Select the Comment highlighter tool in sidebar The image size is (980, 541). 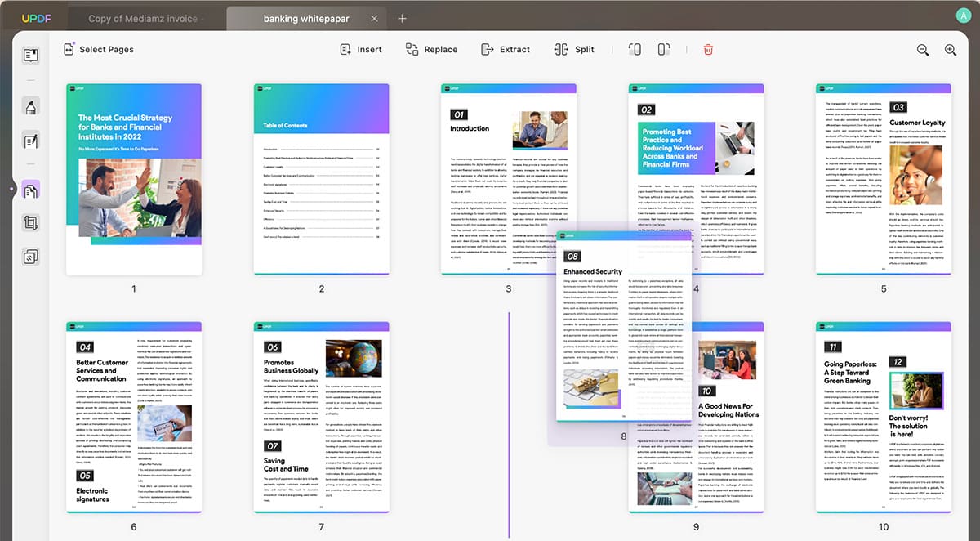coord(31,106)
